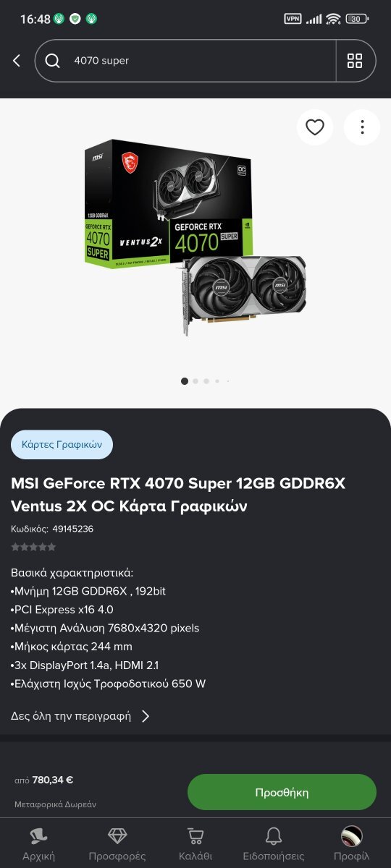
Task: Expand Δες όλη την περιγραφή
Action: 71,716
